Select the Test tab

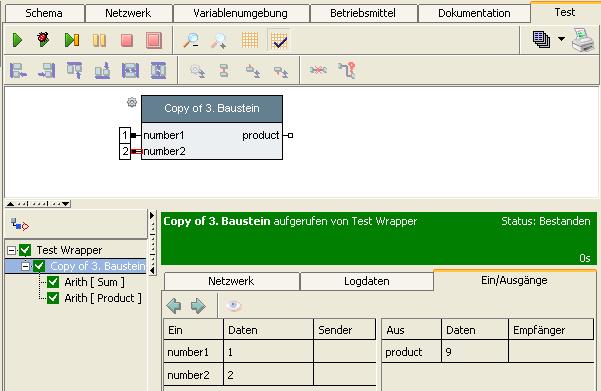(x=565, y=12)
